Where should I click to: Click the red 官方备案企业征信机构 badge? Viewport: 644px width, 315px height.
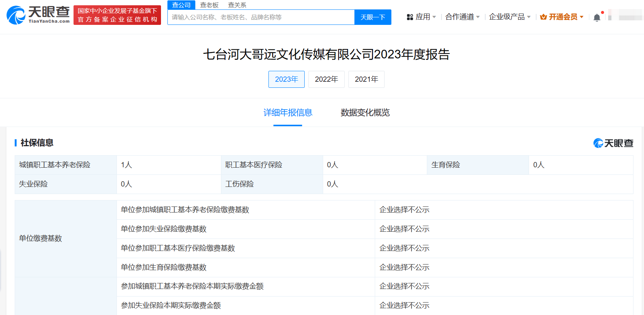pyautogui.click(x=117, y=15)
